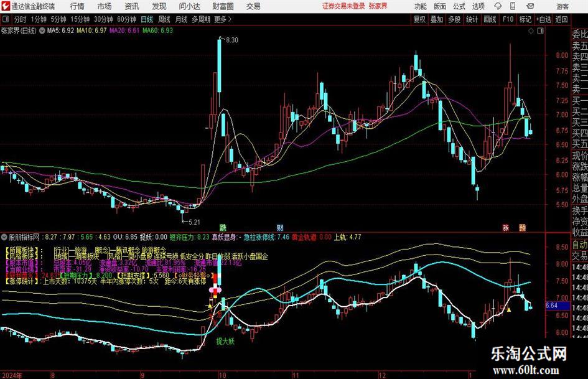Switch to 1分钟 period tab
588x379 pixels.
pos(39,19)
